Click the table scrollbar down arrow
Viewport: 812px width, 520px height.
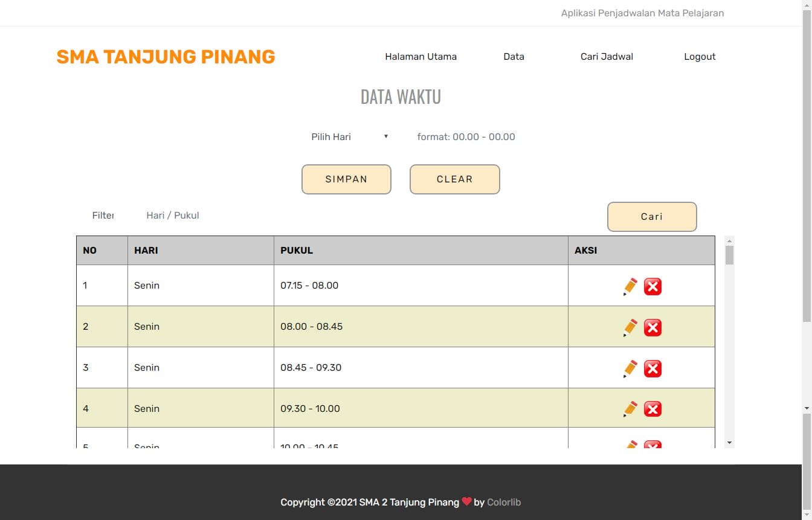729,443
